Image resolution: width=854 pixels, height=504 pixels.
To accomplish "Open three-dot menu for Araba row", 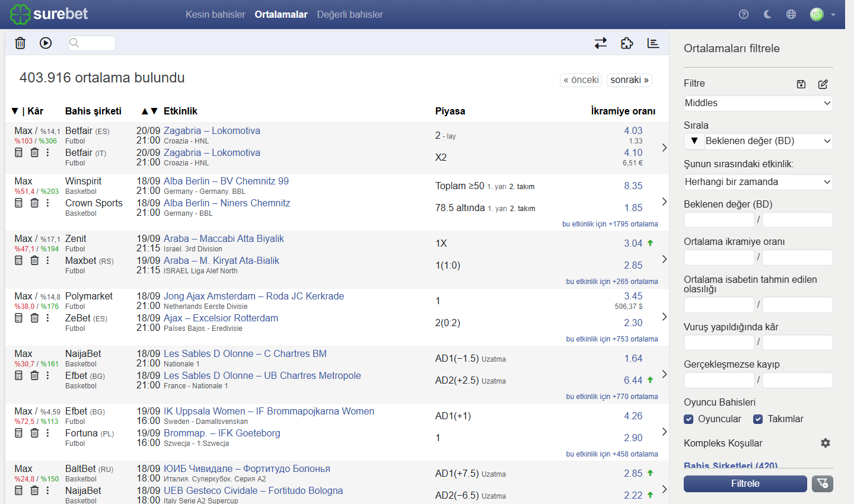I will 48,261.
